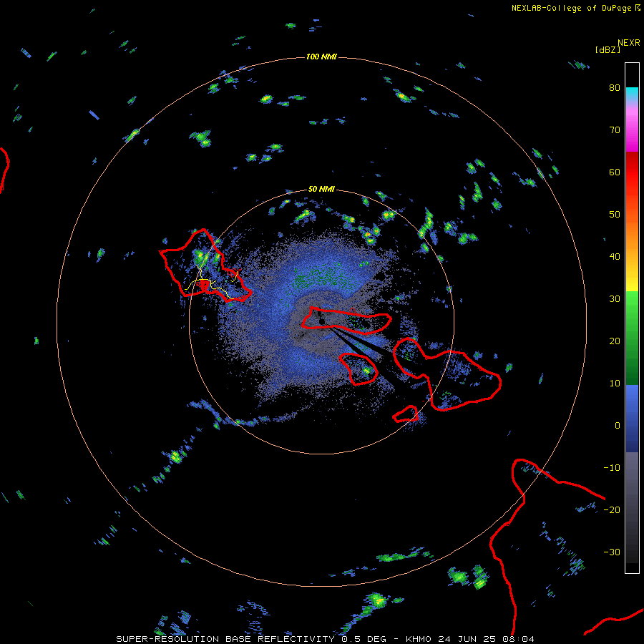This screenshot has height=644, width=644.
Task: Click the 40 dBZ scale value
Action: (x=615, y=257)
